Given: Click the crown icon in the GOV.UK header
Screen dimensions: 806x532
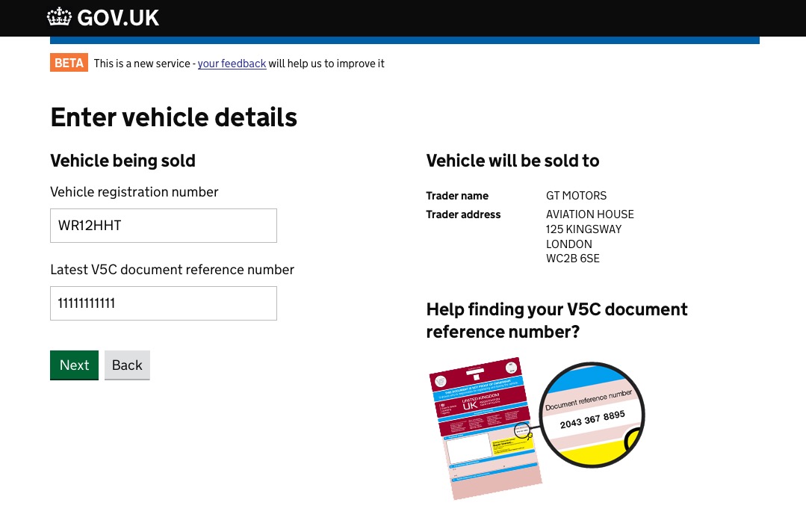Looking at the screenshot, I should pyautogui.click(x=59, y=16).
